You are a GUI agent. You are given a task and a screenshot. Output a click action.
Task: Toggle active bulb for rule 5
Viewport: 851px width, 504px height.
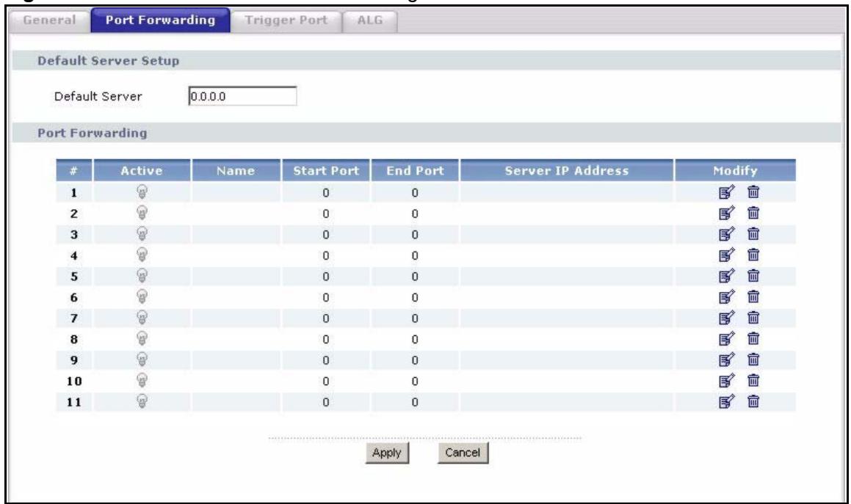coord(142,276)
